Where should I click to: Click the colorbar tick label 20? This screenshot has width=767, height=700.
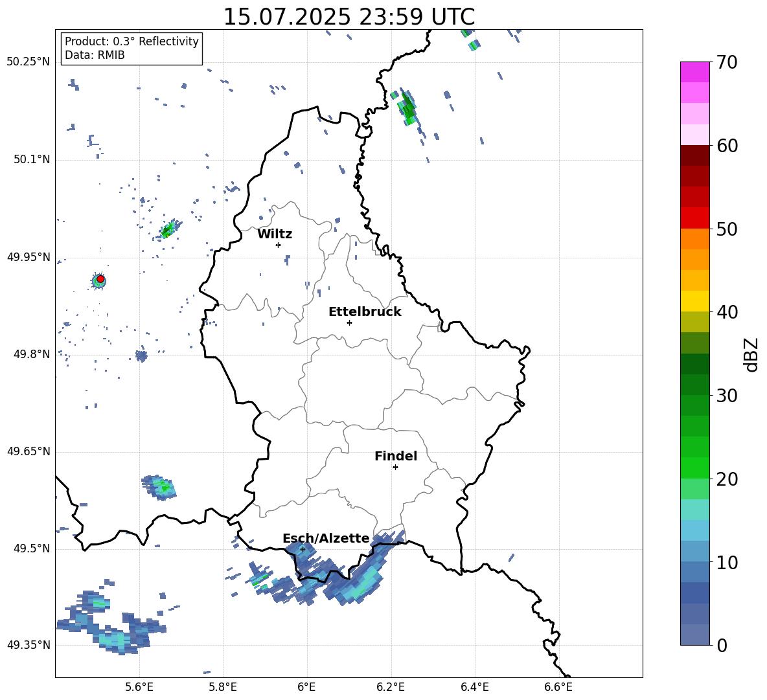(x=727, y=479)
